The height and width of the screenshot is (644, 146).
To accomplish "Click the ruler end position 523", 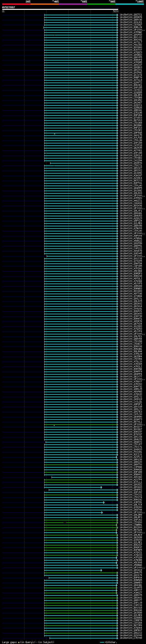I will pos(115,11).
